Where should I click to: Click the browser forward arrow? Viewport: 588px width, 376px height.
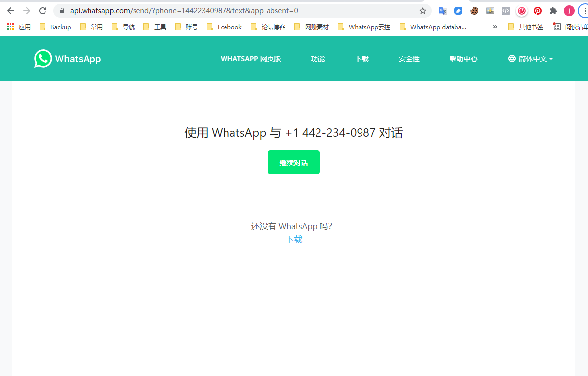(x=27, y=11)
